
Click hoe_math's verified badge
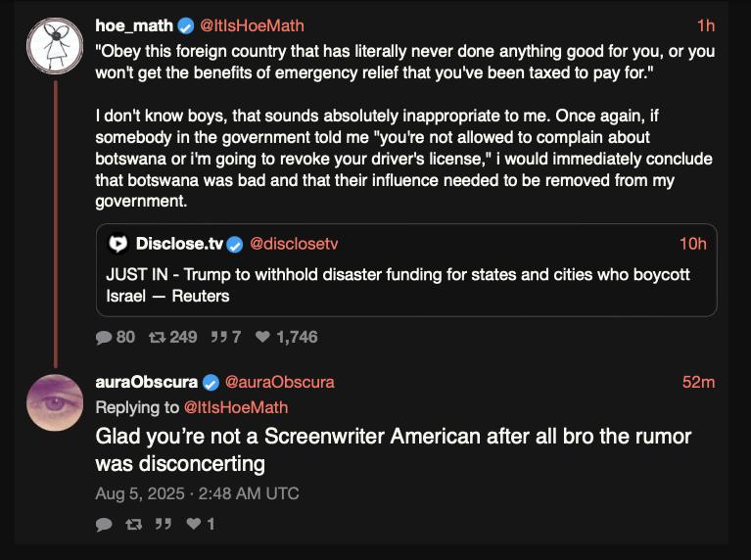186,25
